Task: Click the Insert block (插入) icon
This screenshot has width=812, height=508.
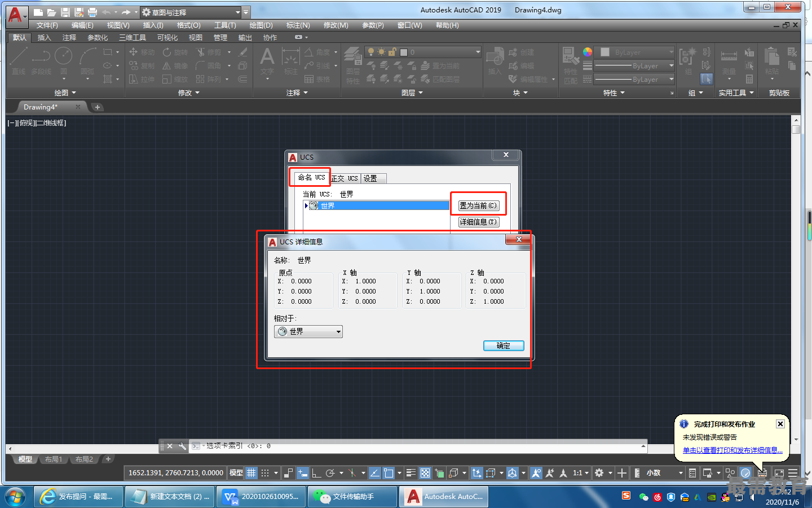Action: pyautogui.click(x=495, y=59)
